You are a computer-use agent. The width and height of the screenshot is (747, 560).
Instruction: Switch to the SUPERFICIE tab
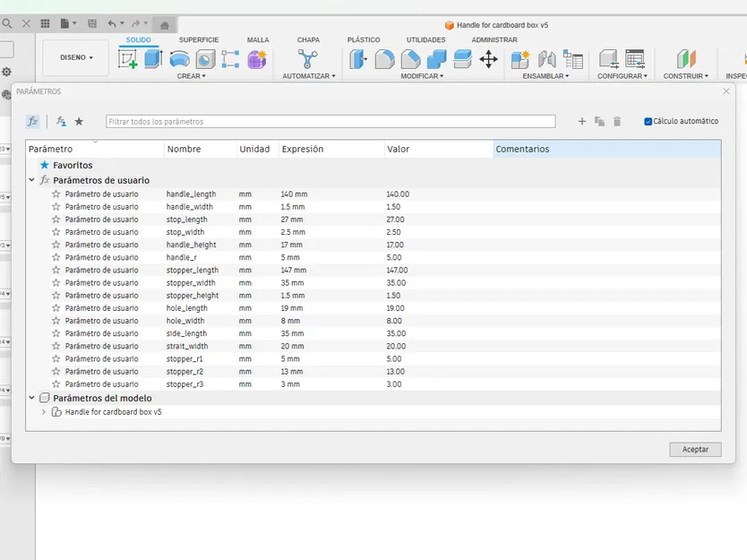coord(199,40)
